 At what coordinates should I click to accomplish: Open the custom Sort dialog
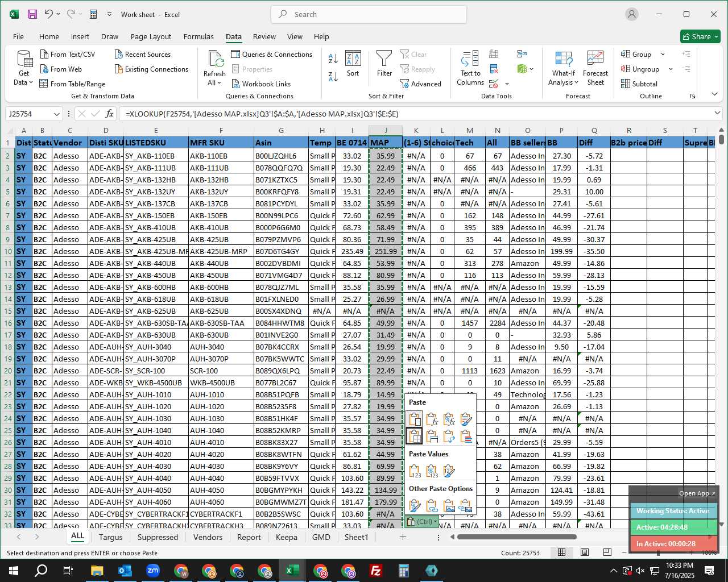[x=353, y=64]
